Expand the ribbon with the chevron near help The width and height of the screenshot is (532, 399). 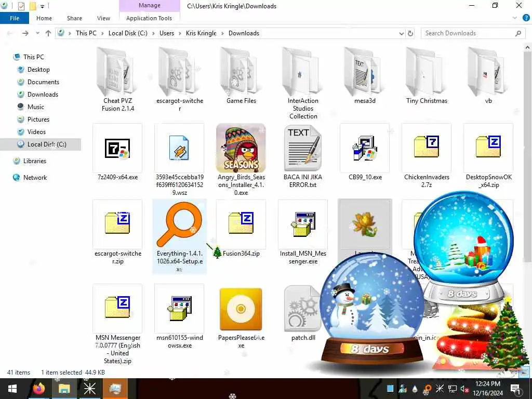(x=515, y=18)
